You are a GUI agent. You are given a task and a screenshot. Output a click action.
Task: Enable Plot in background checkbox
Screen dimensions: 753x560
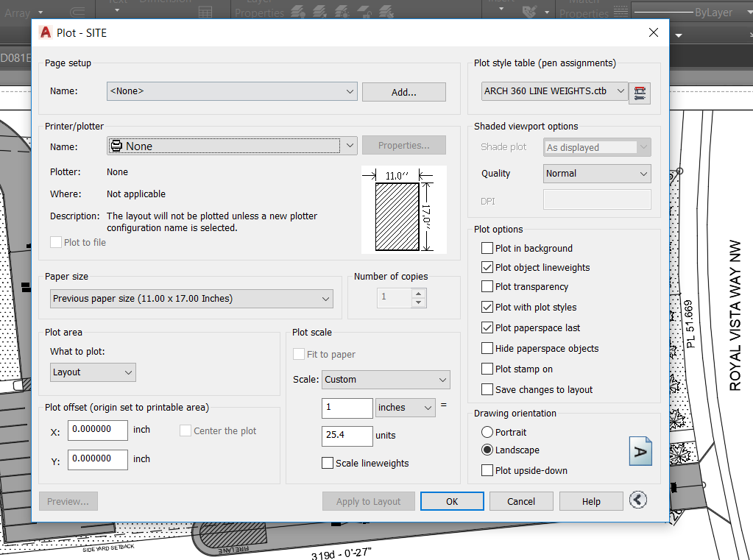point(487,248)
